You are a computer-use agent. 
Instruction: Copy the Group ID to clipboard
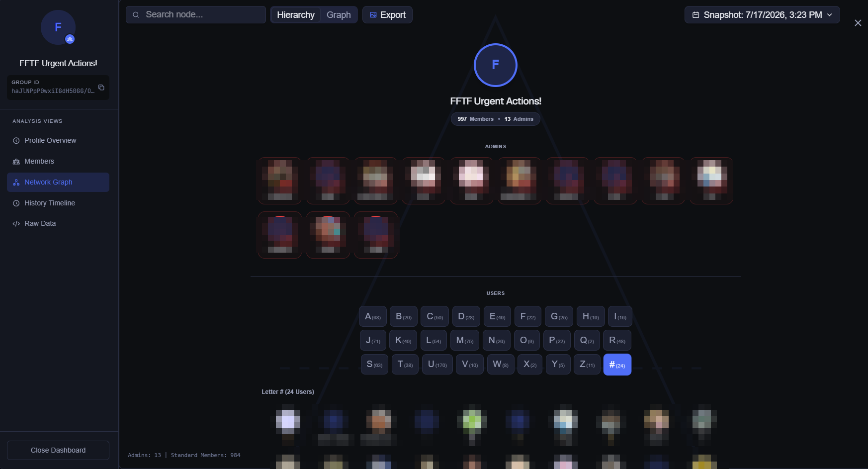click(101, 88)
